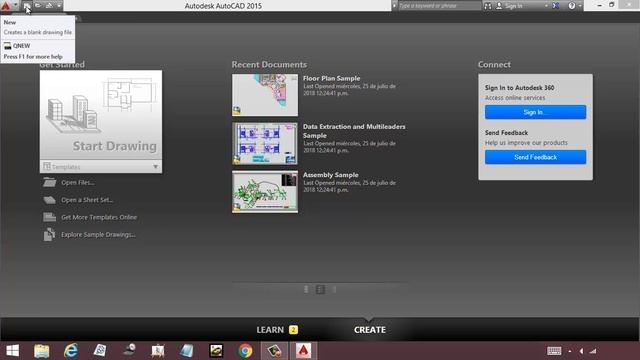Click the Explore Sample Drawings document icon
This screenshot has width=640, height=360.
pyautogui.click(x=49, y=234)
